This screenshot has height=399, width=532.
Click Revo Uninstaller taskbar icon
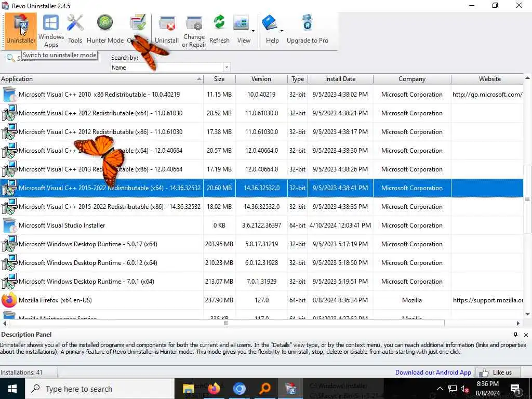coord(290,389)
